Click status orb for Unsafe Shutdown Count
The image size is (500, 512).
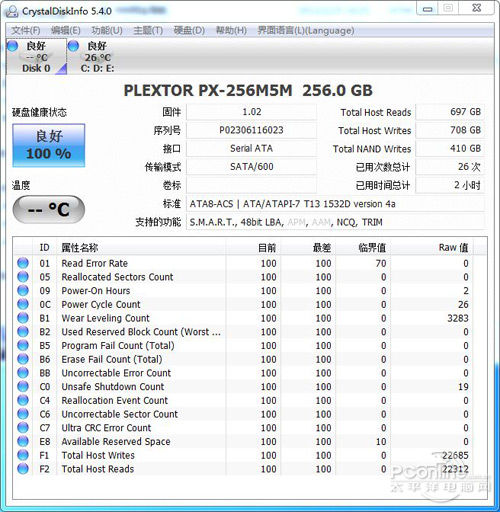23,386
